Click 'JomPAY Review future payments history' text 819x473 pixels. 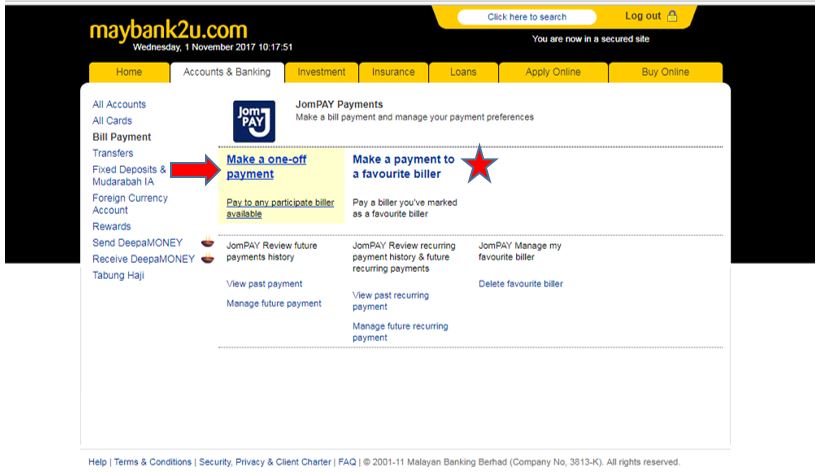272,251
